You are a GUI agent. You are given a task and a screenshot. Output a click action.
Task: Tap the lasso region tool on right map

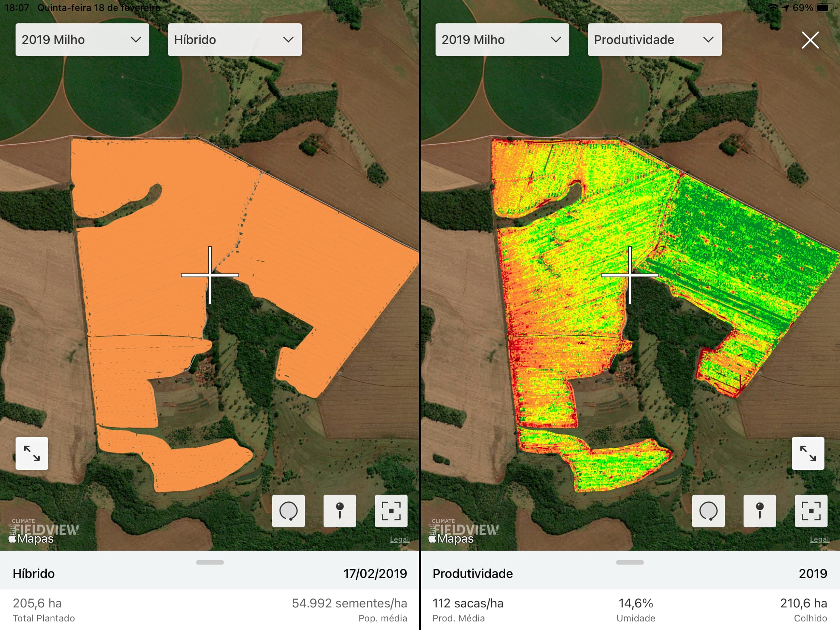[708, 511]
